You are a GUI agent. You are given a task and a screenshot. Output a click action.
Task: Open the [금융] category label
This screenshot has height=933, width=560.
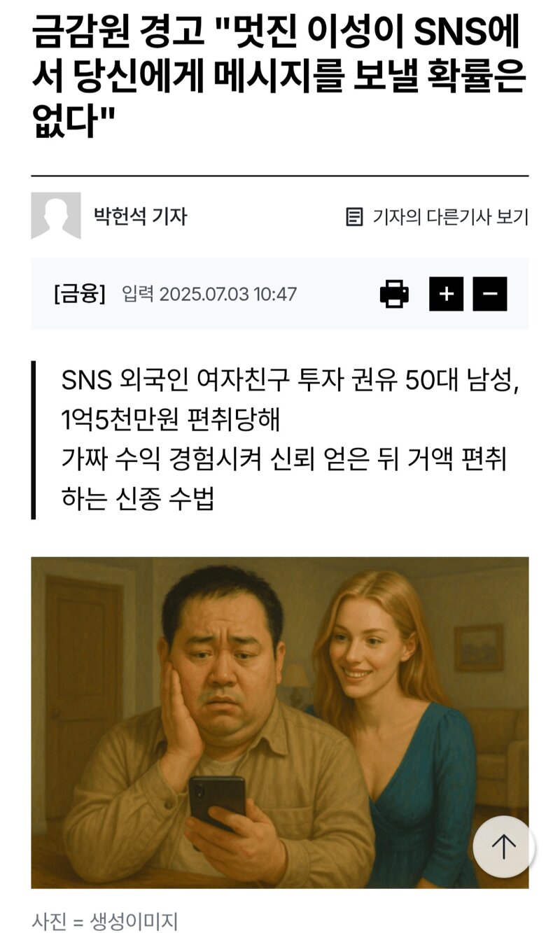pyautogui.click(x=79, y=294)
